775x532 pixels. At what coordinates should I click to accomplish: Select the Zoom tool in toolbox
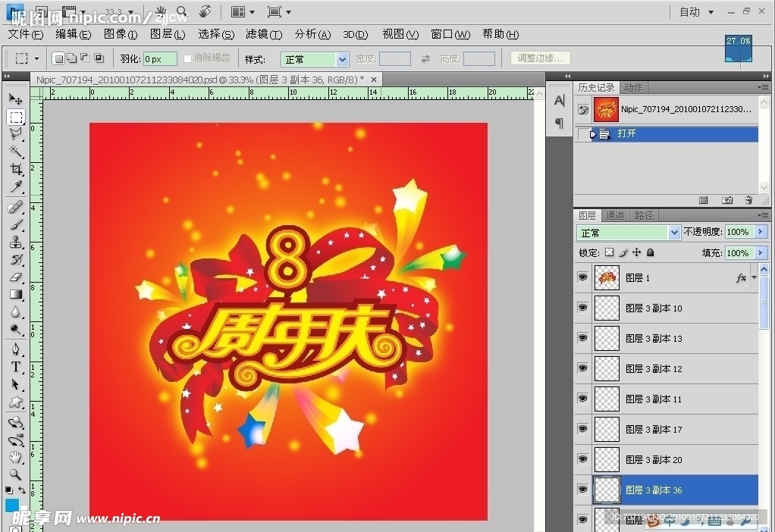click(x=16, y=474)
